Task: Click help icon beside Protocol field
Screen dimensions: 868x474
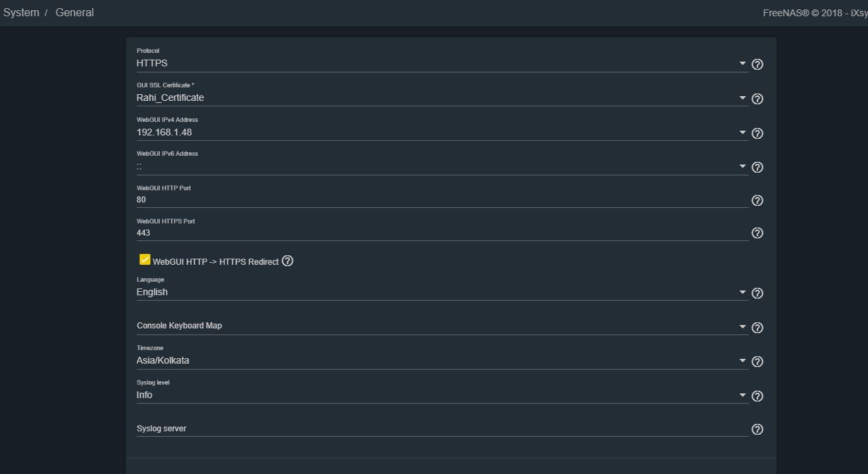Action: [x=758, y=64]
